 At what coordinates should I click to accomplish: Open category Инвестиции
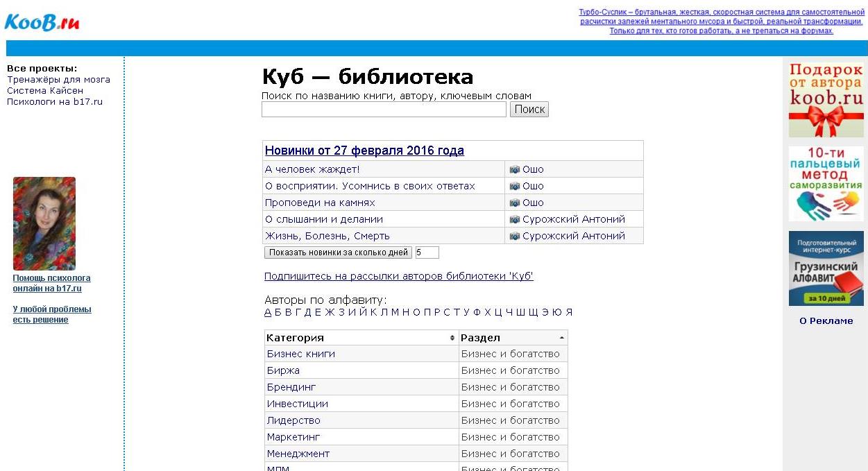pos(298,404)
